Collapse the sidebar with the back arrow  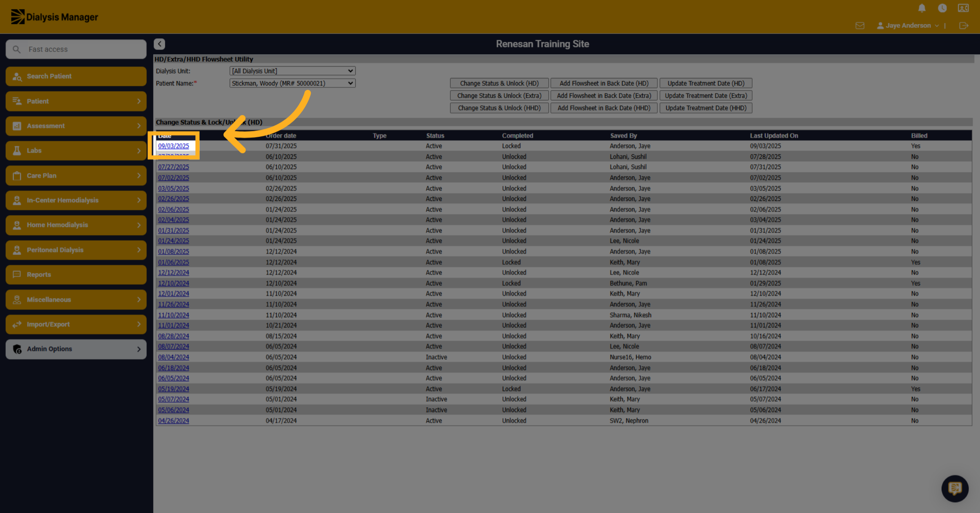(160, 44)
